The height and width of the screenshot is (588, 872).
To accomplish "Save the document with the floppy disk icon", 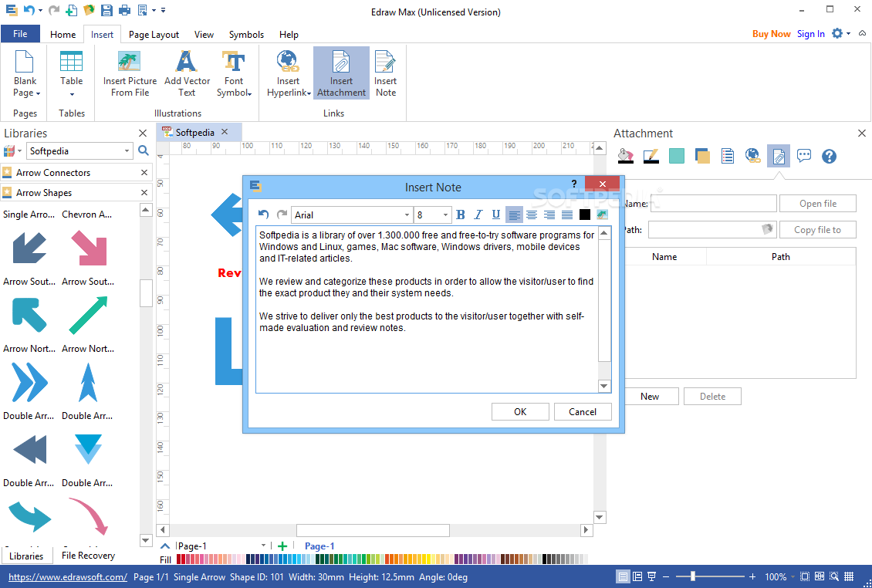I will point(106,10).
